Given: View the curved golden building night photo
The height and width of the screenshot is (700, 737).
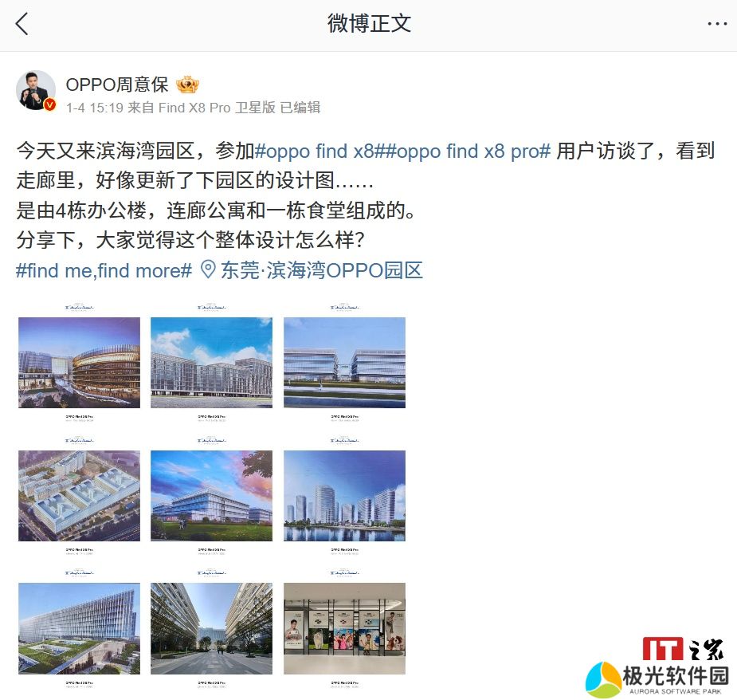Looking at the screenshot, I should point(79,362).
